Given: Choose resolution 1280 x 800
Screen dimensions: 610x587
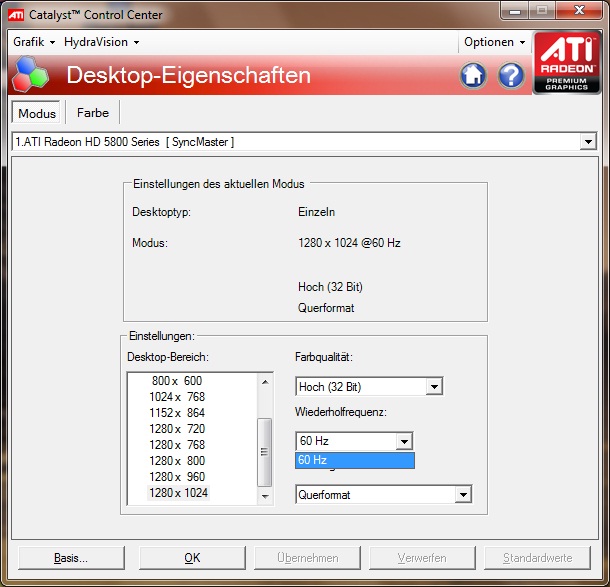Looking at the screenshot, I should pos(177,460).
